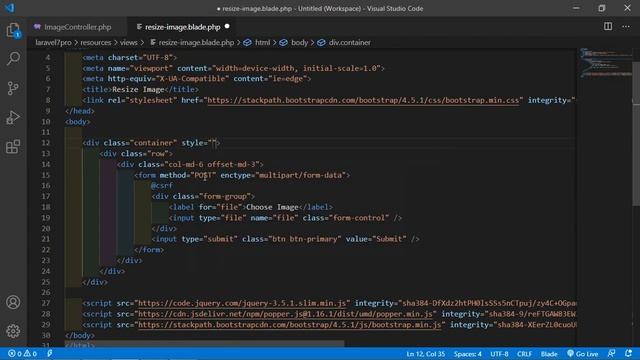Open the Explorer view in activity bar
This screenshot has width=640, height=360.
tap(13, 30)
